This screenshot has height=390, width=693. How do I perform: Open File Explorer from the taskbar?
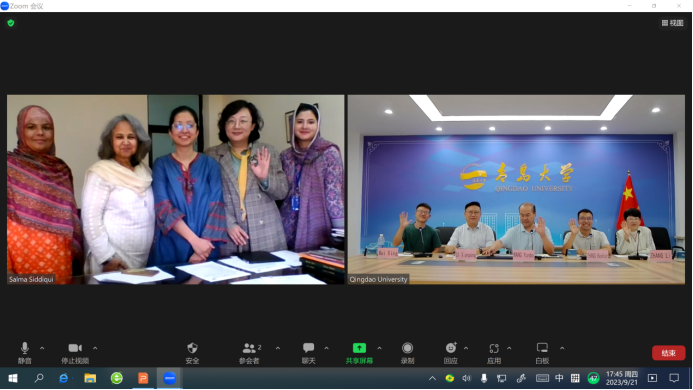pyautogui.click(x=90, y=379)
